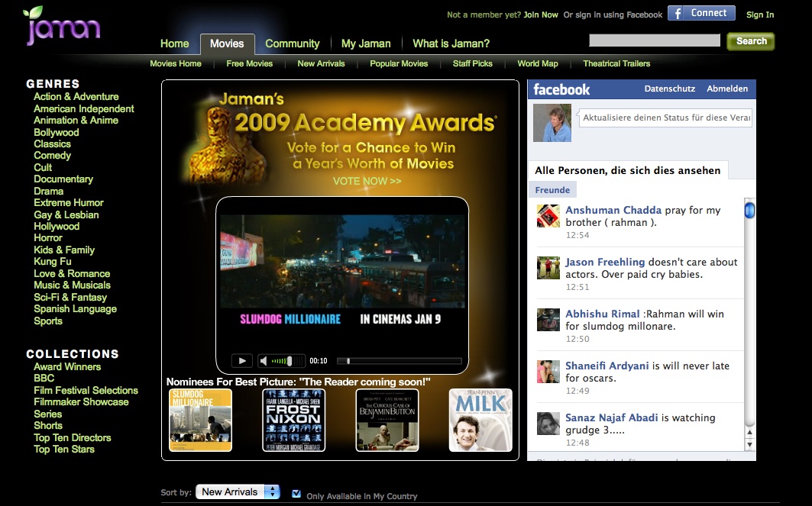Click Abhishu Rimal's avatar
Screen dimensions: 812x506
pyautogui.click(x=548, y=320)
